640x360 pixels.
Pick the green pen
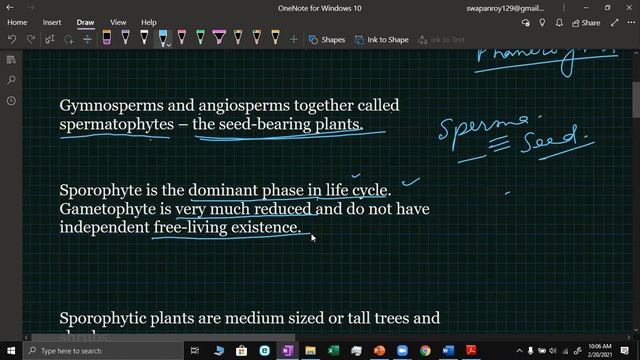tap(200, 38)
